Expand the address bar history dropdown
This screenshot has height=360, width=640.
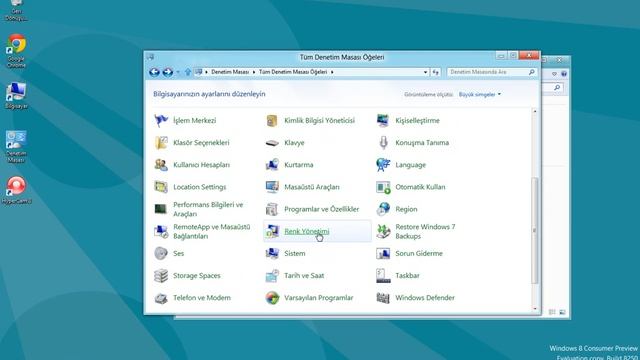click(425, 72)
